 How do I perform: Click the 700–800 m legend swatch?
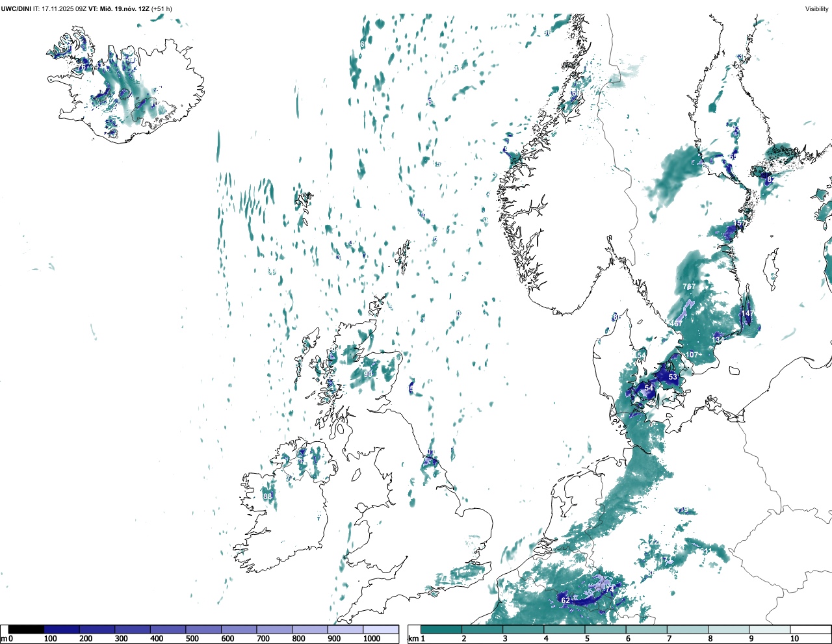pyautogui.click(x=274, y=629)
